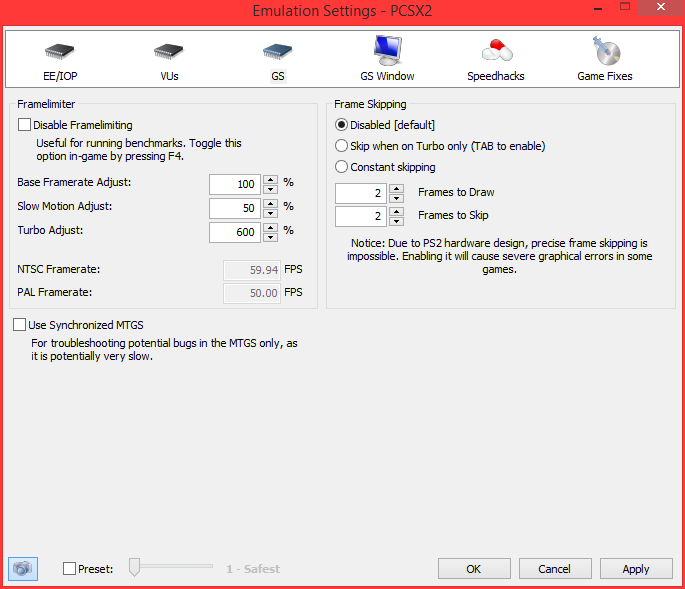685x589 pixels.
Task: Enable the Disable Framelimiting checkbox
Action: 25,125
